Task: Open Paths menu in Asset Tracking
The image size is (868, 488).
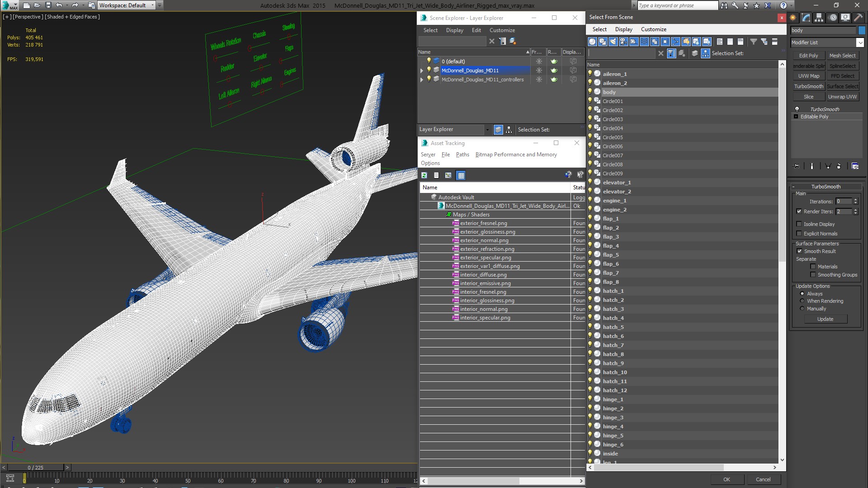Action: tap(462, 155)
